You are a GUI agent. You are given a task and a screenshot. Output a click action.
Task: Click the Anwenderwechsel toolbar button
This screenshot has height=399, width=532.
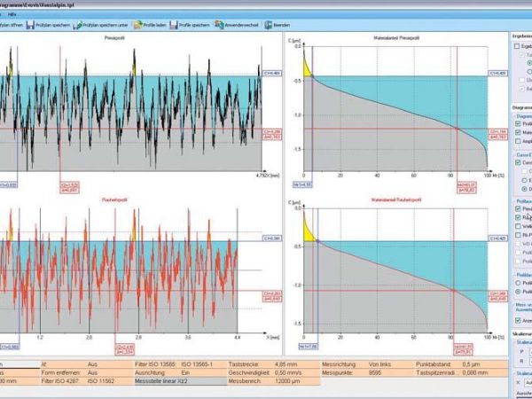pos(236,25)
